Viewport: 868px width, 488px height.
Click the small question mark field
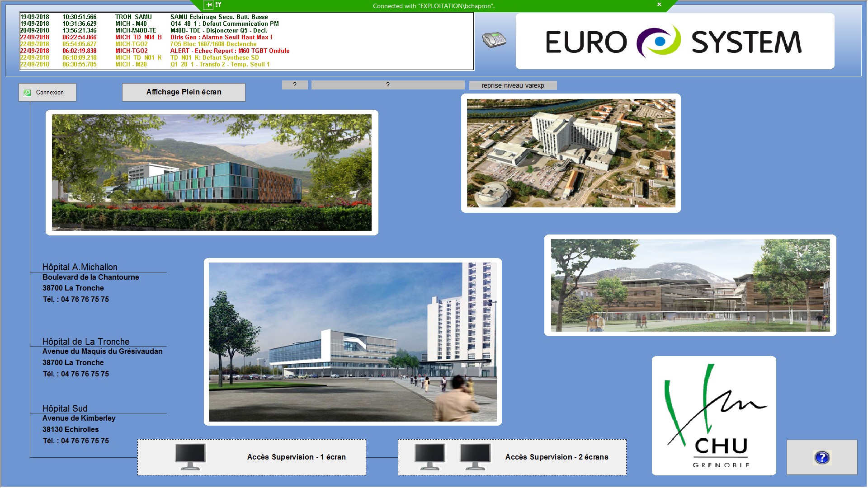point(295,85)
